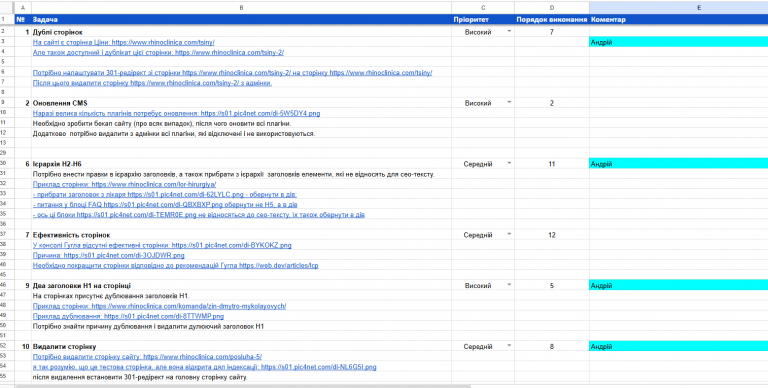768x388 pixels.
Task: Select the після видалення встановити 301-редірект cell
Action: tap(241, 377)
